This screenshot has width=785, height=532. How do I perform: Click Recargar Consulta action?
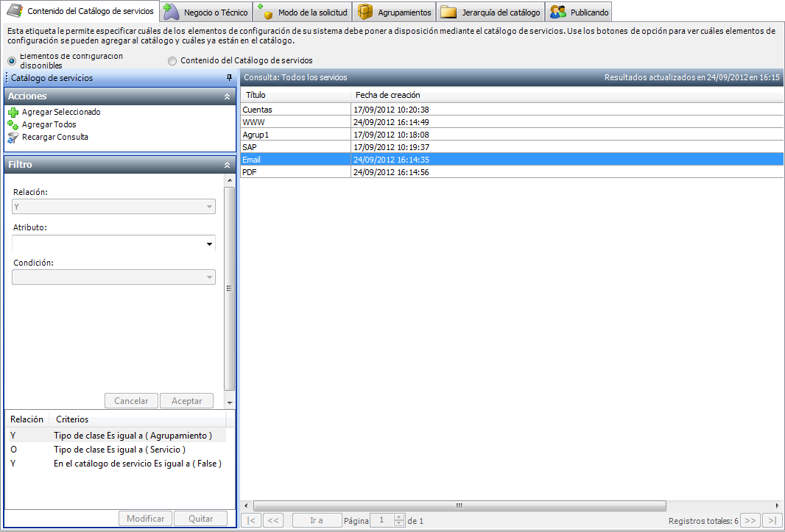coord(55,137)
